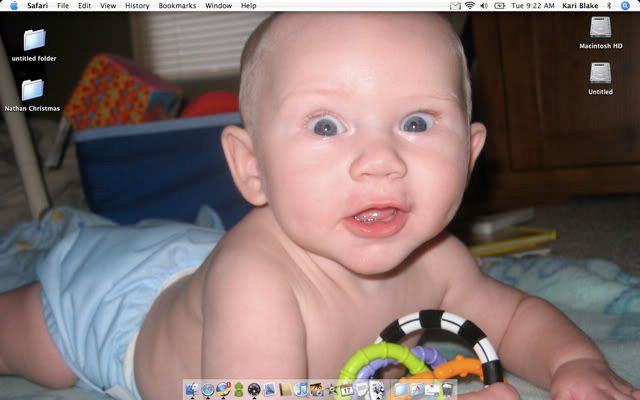Open iPhoto from the Dock
The height and width of the screenshot is (400, 640).
(316, 390)
